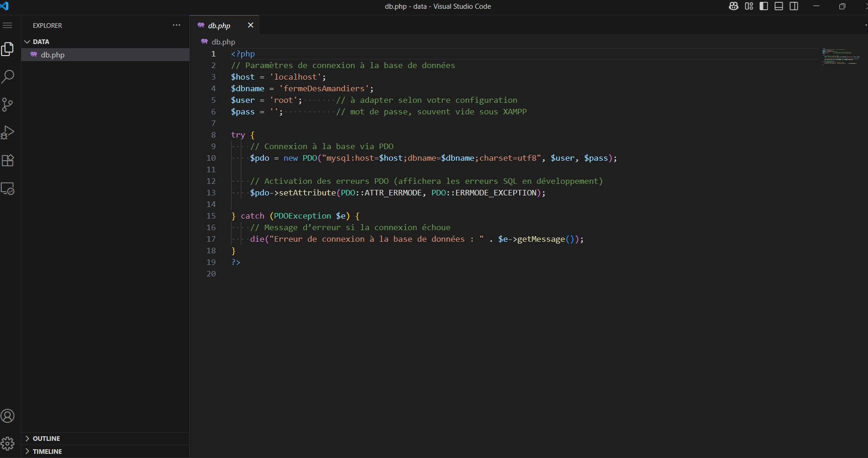Click the $pass variable on line 6
The image size is (868, 458).
pyautogui.click(x=243, y=112)
